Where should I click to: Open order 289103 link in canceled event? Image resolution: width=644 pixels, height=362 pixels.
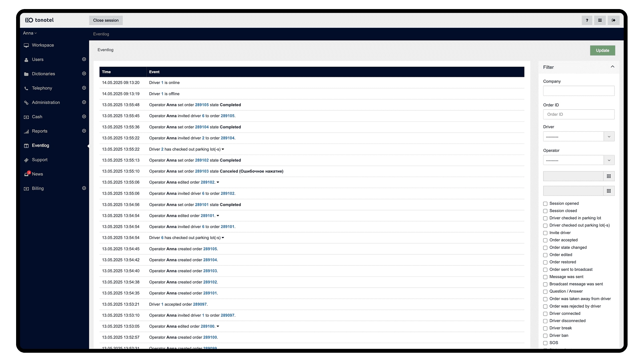click(x=202, y=171)
